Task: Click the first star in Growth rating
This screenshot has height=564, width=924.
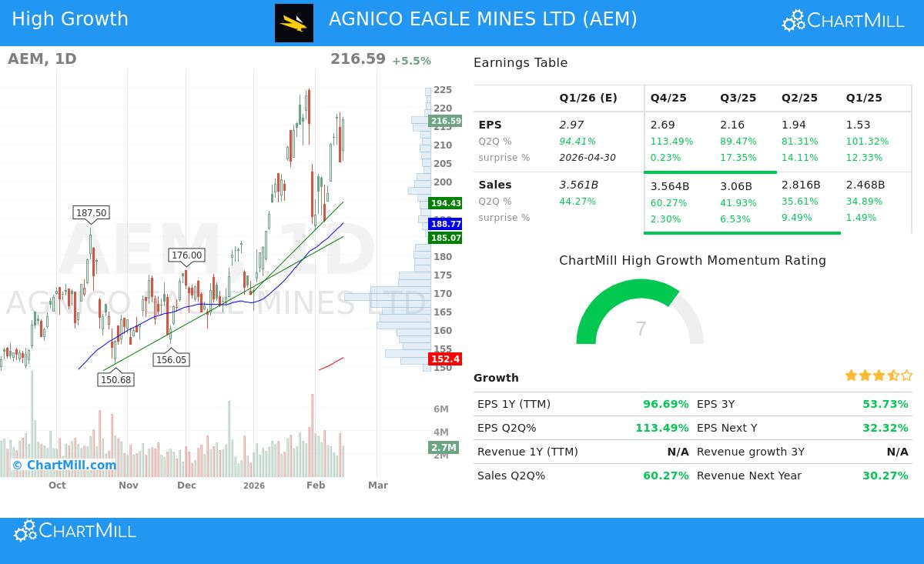Action: (851, 375)
